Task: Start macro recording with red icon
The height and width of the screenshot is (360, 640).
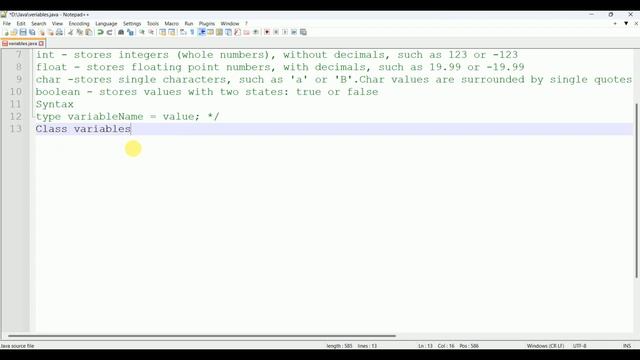Action: pyautogui.click(x=267, y=32)
